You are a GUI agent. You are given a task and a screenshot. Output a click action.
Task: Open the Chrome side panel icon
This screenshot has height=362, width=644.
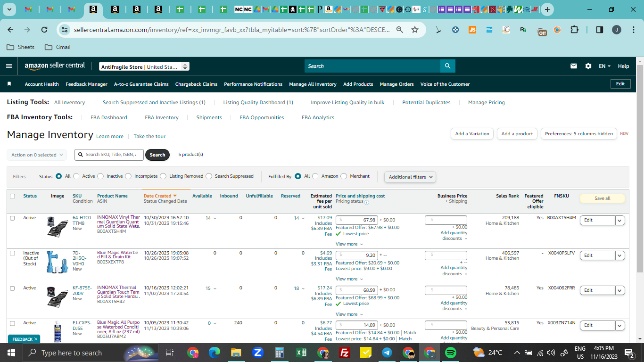click(x=600, y=30)
